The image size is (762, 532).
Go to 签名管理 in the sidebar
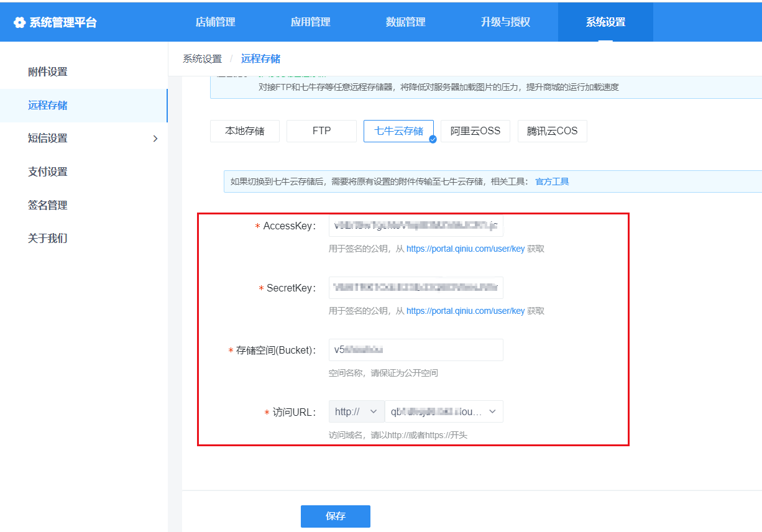(x=48, y=206)
